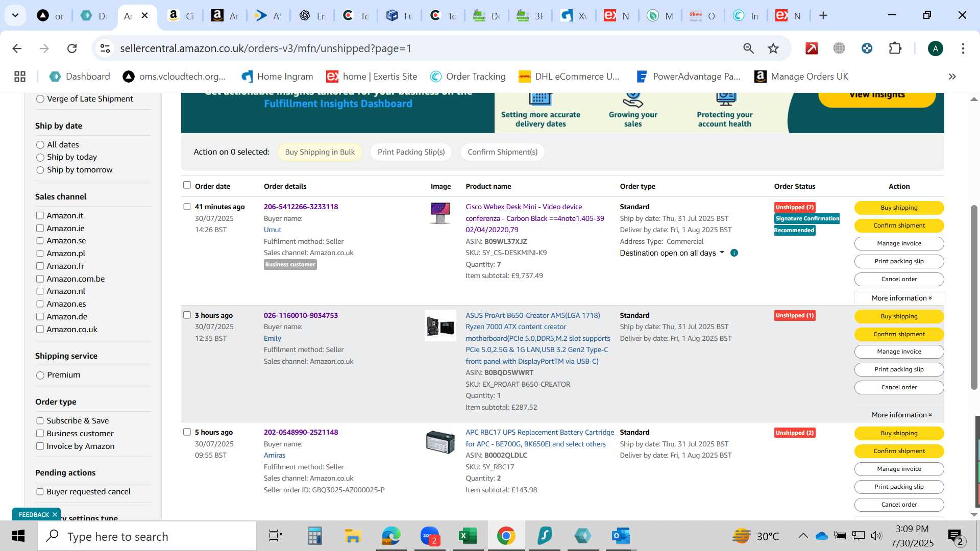Tick the Buyer requested cancel checkbox

point(40,492)
